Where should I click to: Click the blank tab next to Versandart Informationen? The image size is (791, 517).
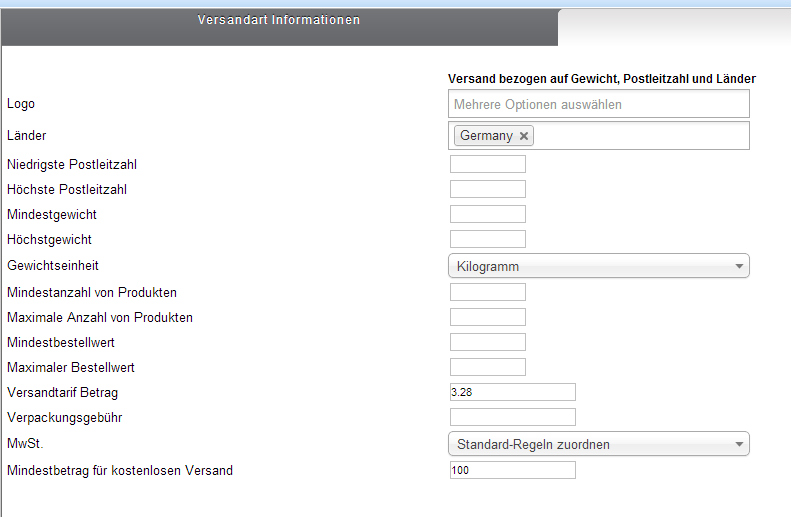pyautogui.click(x=672, y=27)
